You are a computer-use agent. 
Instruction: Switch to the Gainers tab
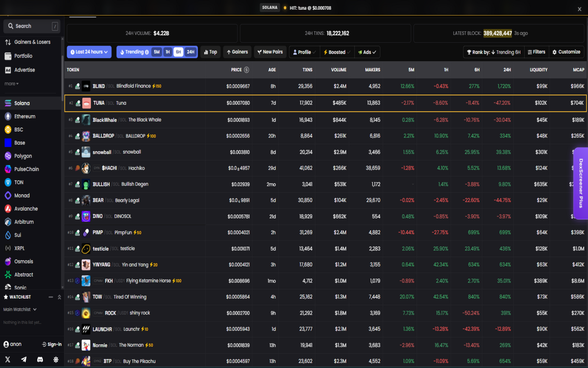[237, 52]
